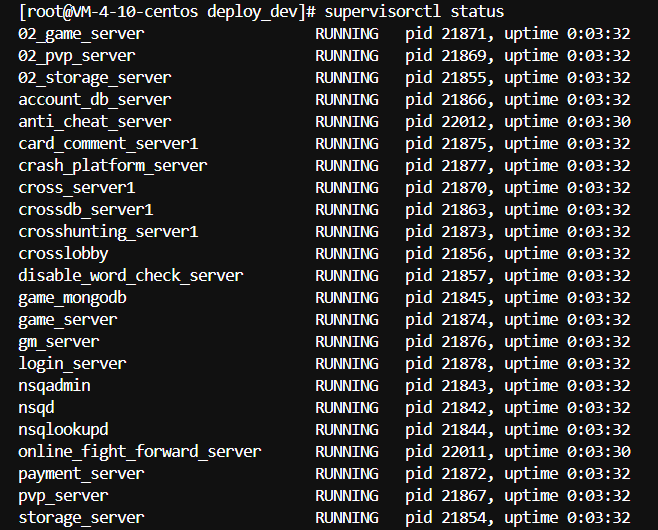Select the login_server process name
Image resolution: width=658 pixels, height=530 pixels.
click(x=72, y=363)
